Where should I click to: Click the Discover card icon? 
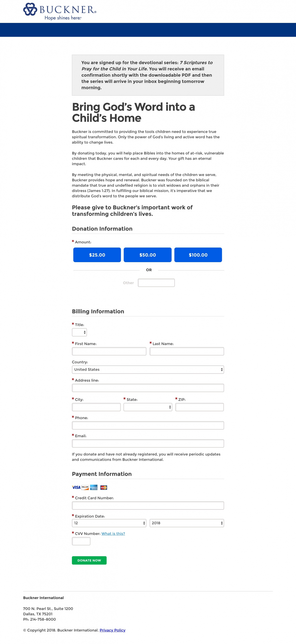pos(85,487)
